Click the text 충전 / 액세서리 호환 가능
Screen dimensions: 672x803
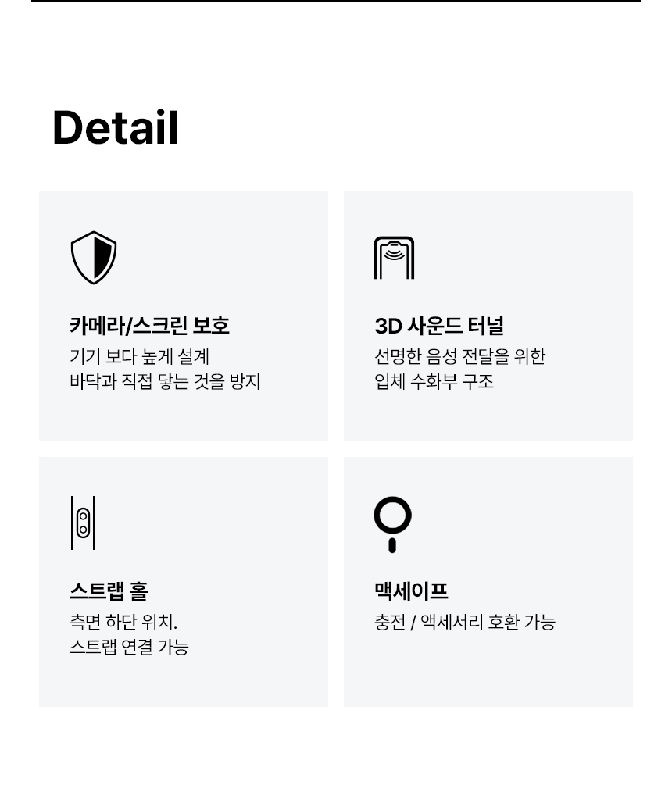pos(465,623)
